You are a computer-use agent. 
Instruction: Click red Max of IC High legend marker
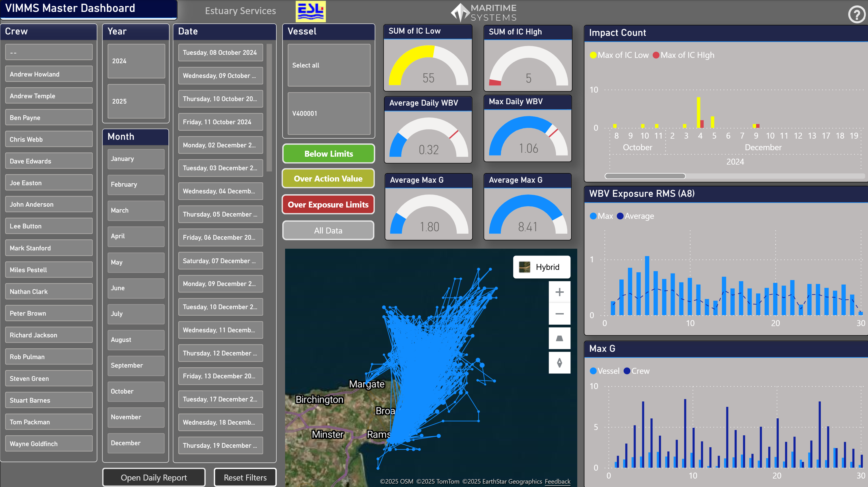pos(656,55)
